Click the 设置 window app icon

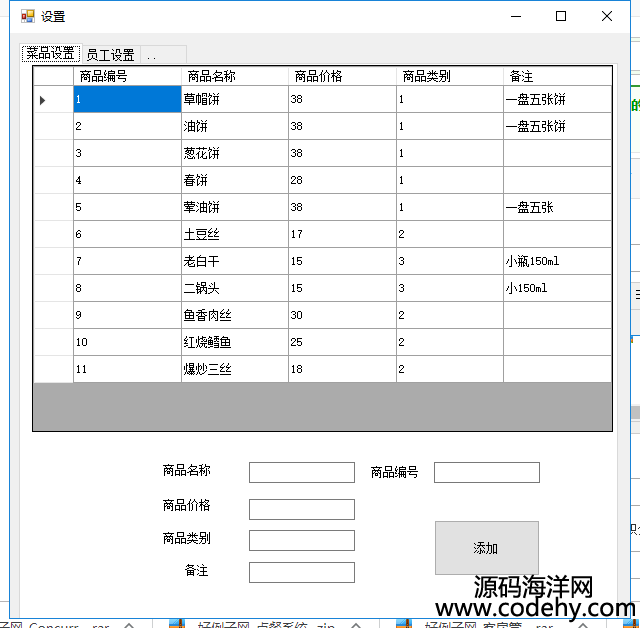click(28, 16)
